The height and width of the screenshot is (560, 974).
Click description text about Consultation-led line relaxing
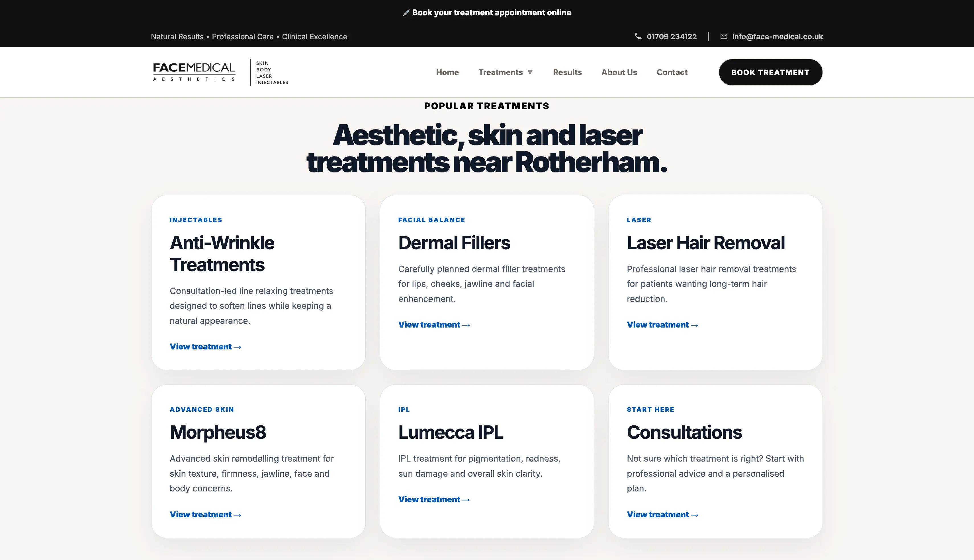[x=251, y=306]
